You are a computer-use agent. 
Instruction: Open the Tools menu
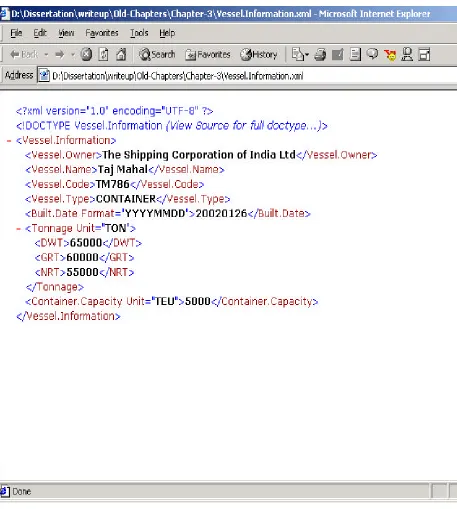click(139, 33)
